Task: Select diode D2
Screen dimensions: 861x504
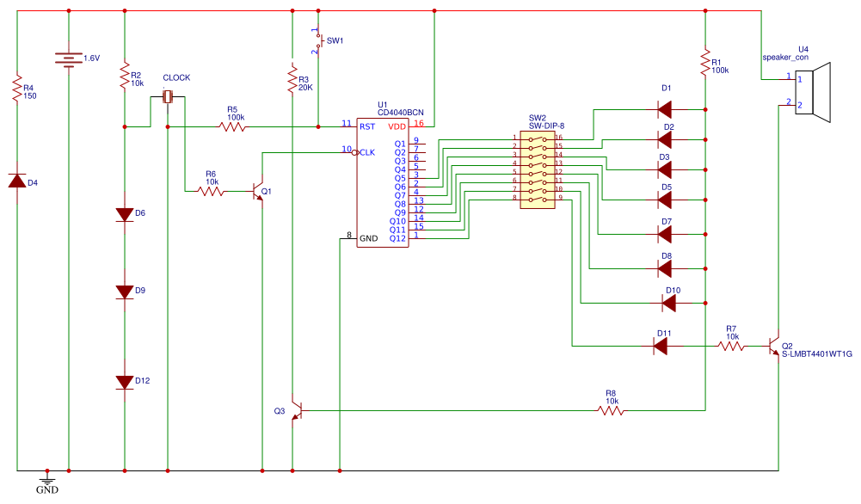Action: (x=665, y=139)
